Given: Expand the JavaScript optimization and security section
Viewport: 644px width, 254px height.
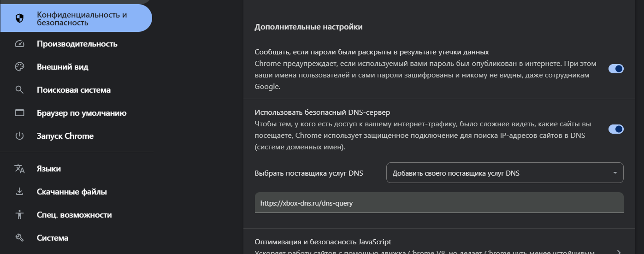Looking at the screenshot, I should [619, 251].
